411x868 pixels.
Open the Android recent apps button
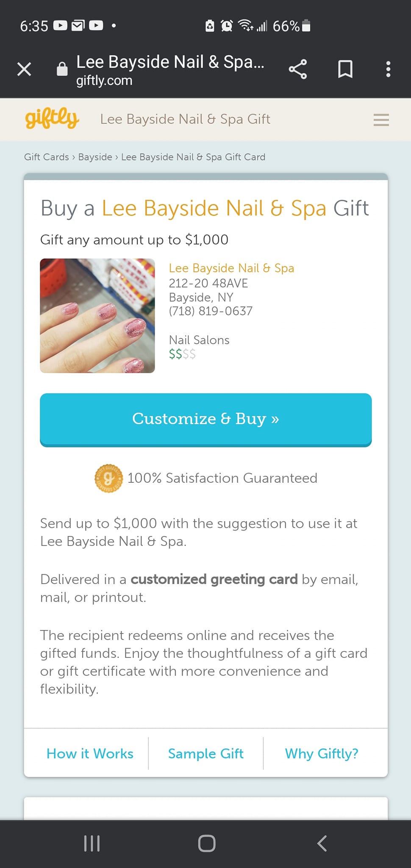[92, 843]
